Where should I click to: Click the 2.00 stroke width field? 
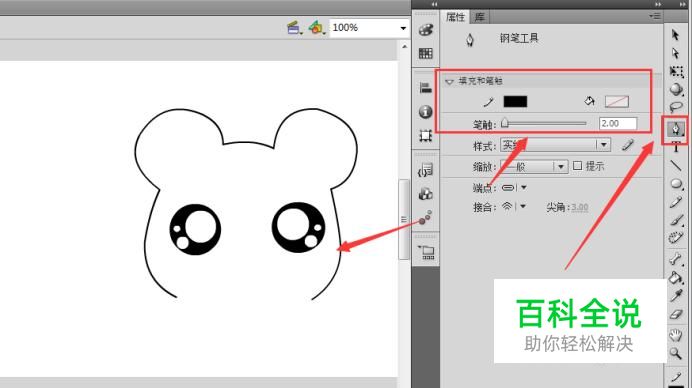tap(618, 124)
